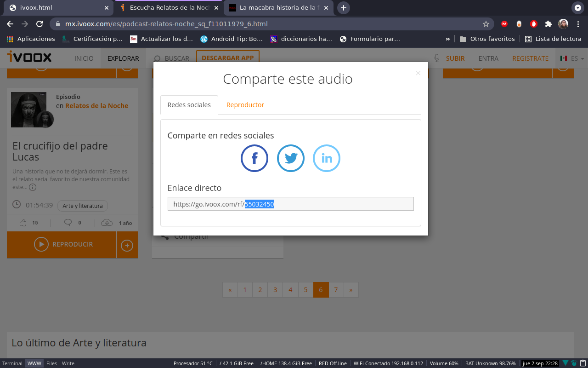Screen dimensions: 588x368
Task: Open Chrome's three-dot menu
Action: (578, 23)
